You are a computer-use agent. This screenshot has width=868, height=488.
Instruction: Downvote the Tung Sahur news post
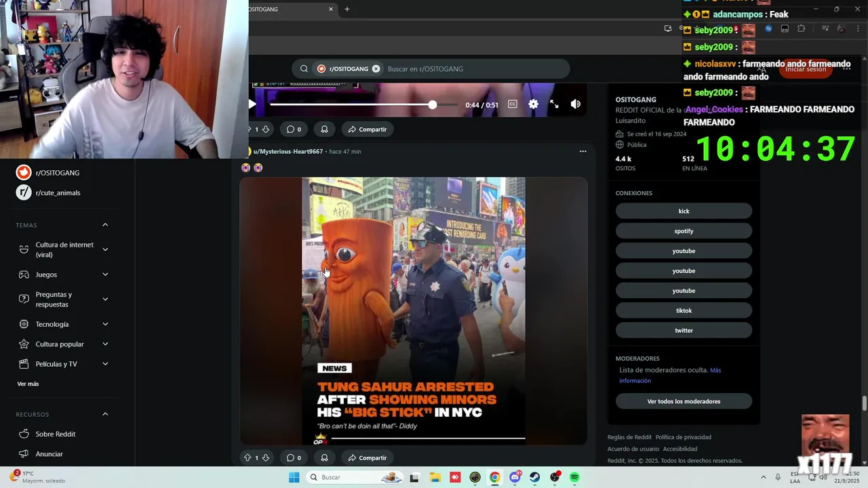(x=266, y=458)
